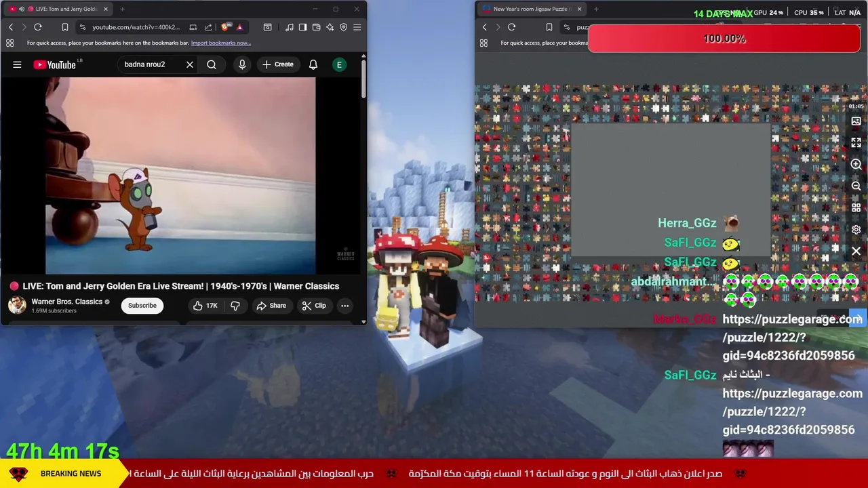The width and height of the screenshot is (868, 488).
Task: Open more actions three-dot menu under video
Action: click(x=344, y=306)
